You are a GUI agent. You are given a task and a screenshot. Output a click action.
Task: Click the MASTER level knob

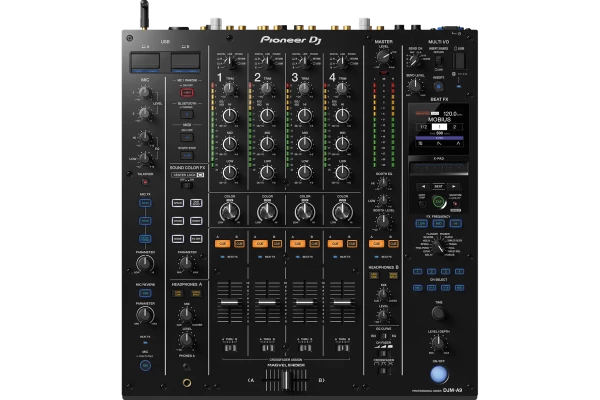[383, 57]
